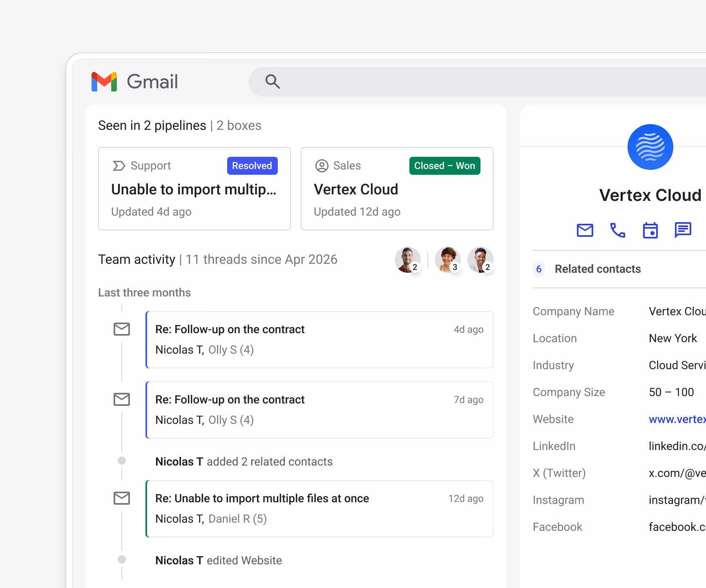Click the Sales pipeline person icon
Image resolution: width=706 pixels, height=588 pixels.
pyautogui.click(x=322, y=166)
